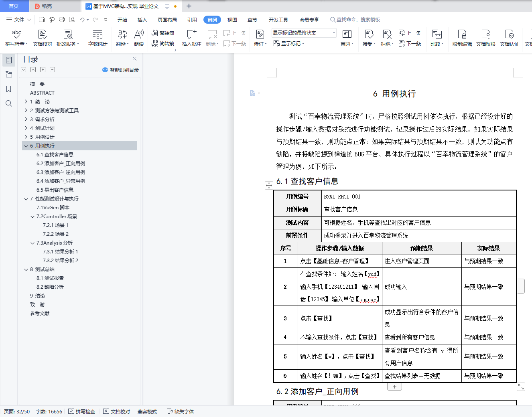This screenshot has height=417, width=532.
Task: Toggle spell check in status bar
Action: (x=82, y=411)
